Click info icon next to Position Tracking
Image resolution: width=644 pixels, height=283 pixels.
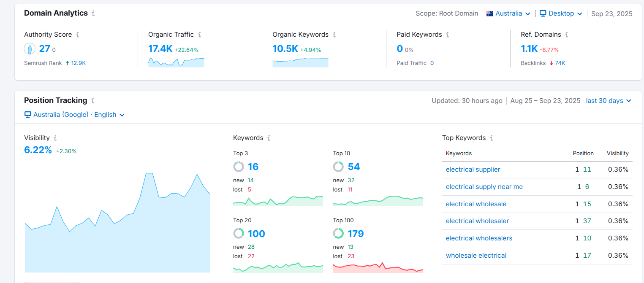pos(93,100)
